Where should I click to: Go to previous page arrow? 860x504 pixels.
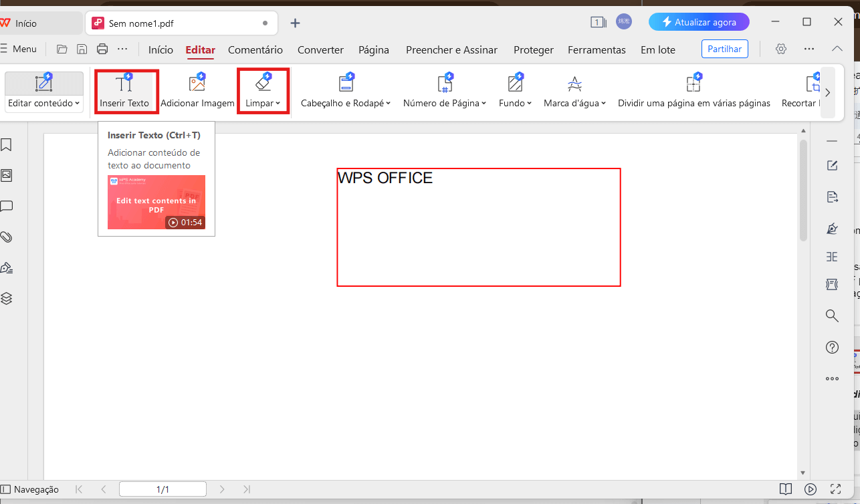pyautogui.click(x=103, y=489)
